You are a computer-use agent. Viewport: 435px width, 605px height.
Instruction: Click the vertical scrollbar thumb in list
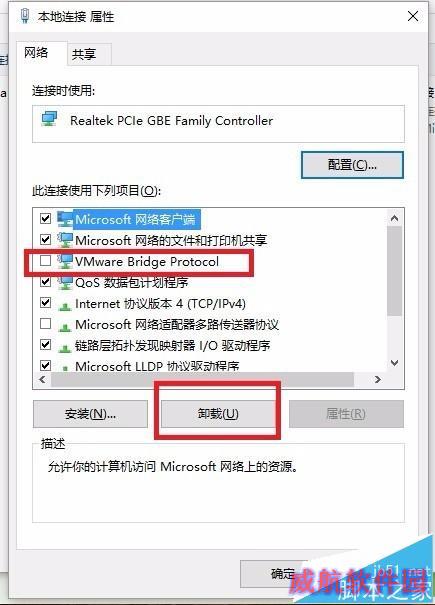tap(394, 270)
